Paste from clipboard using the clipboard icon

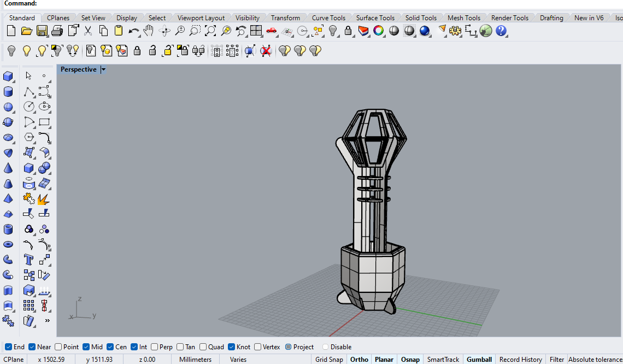pyautogui.click(x=119, y=31)
